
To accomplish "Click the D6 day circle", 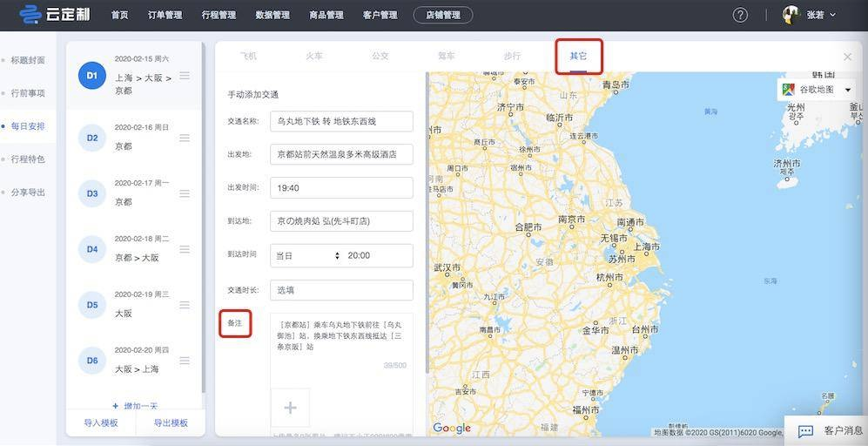I will tap(92, 360).
